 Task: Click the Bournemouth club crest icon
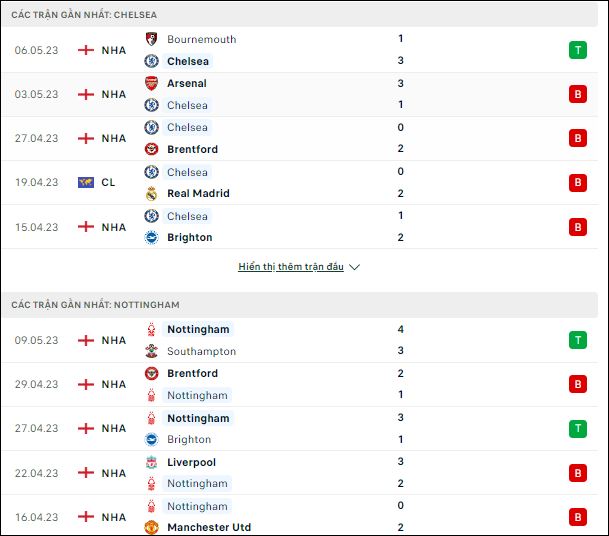pyautogui.click(x=151, y=39)
